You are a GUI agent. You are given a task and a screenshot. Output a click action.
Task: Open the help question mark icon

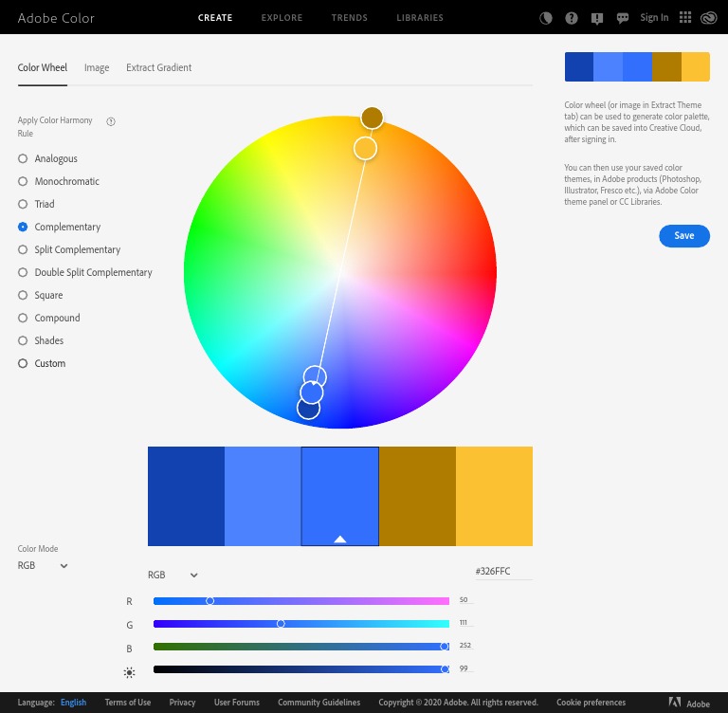tap(572, 18)
